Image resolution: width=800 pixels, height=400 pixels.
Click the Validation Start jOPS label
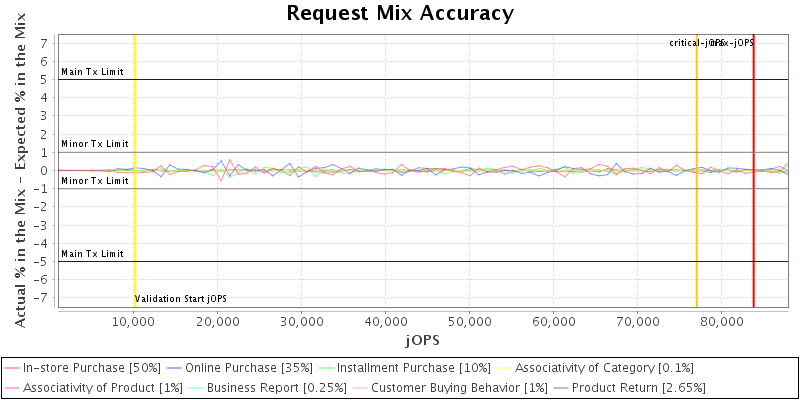(x=181, y=299)
